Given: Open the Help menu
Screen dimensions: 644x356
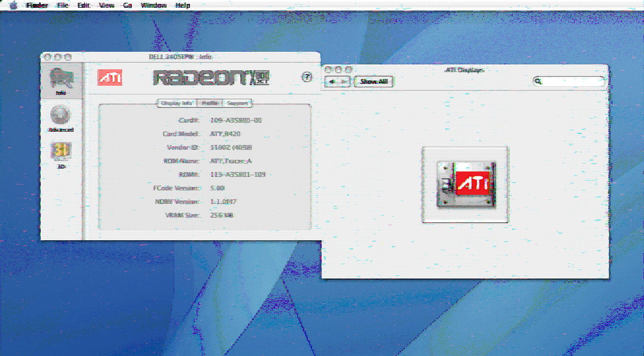Looking at the screenshot, I should tap(183, 5).
